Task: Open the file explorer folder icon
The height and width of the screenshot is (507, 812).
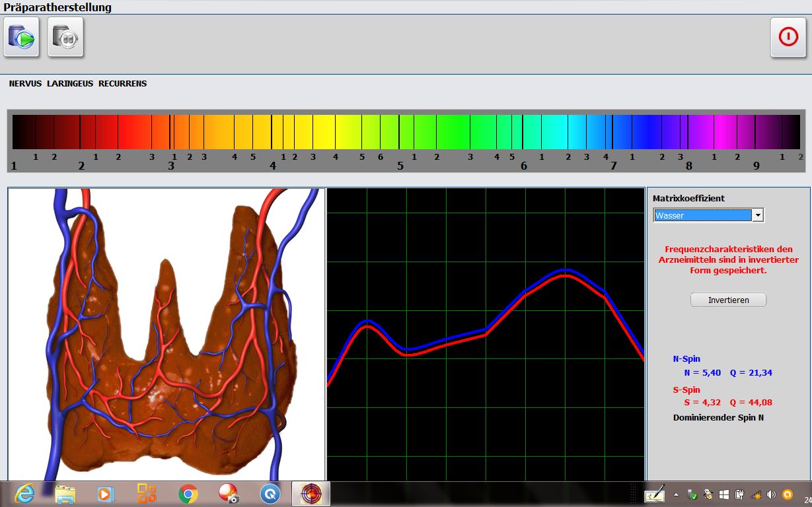Action: point(65,494)
